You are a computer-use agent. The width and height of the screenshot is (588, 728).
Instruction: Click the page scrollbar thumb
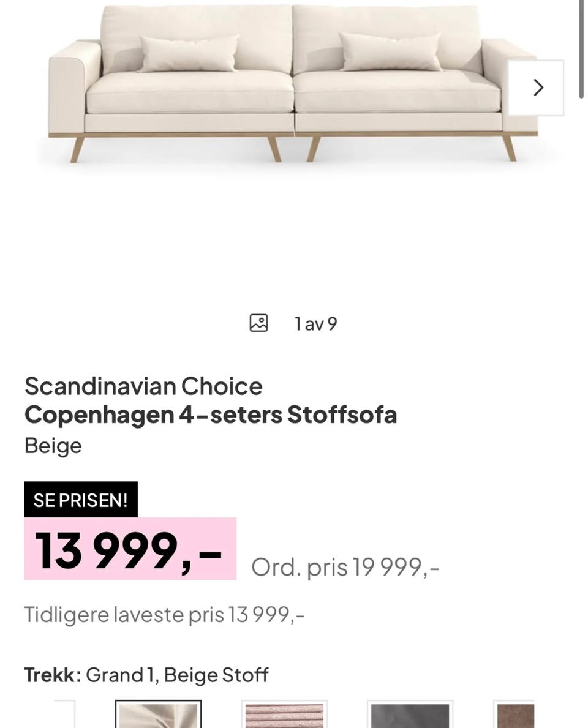pyautogui.click(x=581, y=49)
